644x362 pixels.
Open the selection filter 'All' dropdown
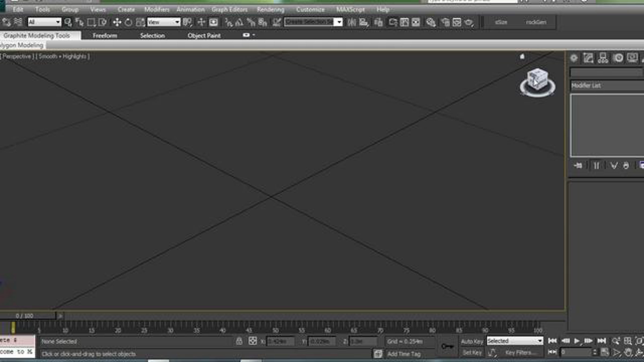(x=45, y=22)
